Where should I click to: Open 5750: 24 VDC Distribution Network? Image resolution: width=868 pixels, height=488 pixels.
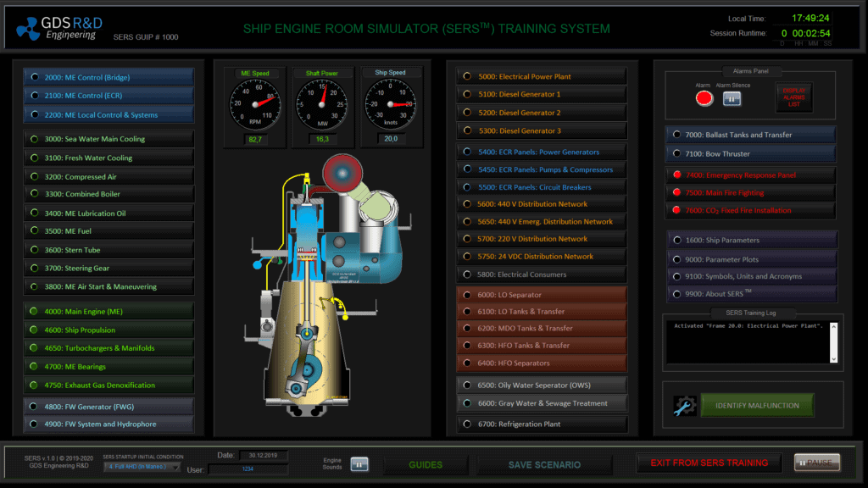542,256
